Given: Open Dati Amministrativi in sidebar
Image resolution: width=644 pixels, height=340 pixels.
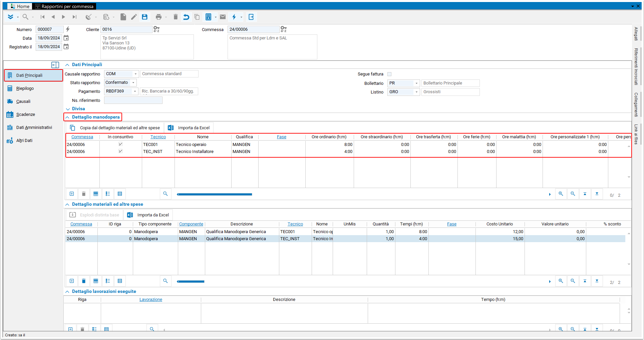Looking at the screenshot, I should coord(34,128).
